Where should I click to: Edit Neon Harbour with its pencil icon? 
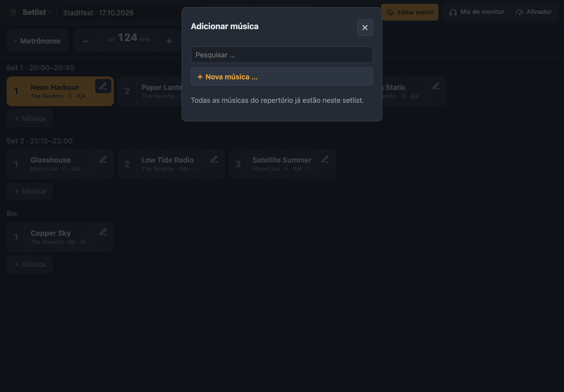[103, 86]
